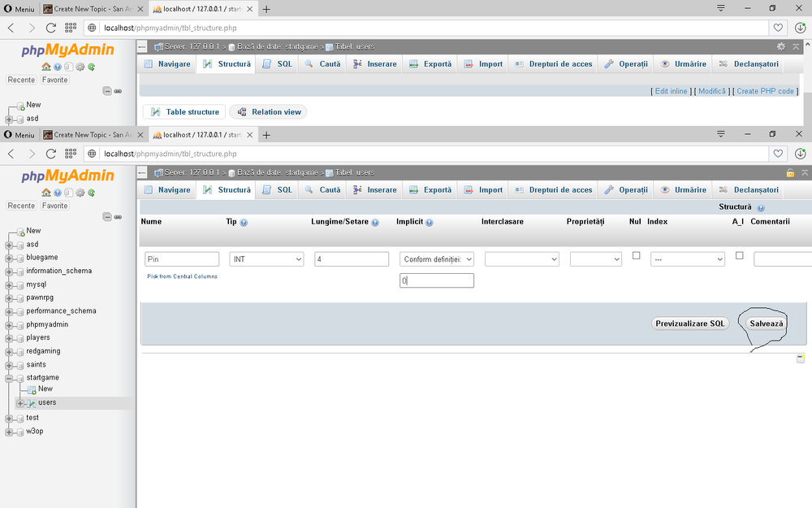Open help icon next to Lungime/Setare header

[x=375, y=223]
